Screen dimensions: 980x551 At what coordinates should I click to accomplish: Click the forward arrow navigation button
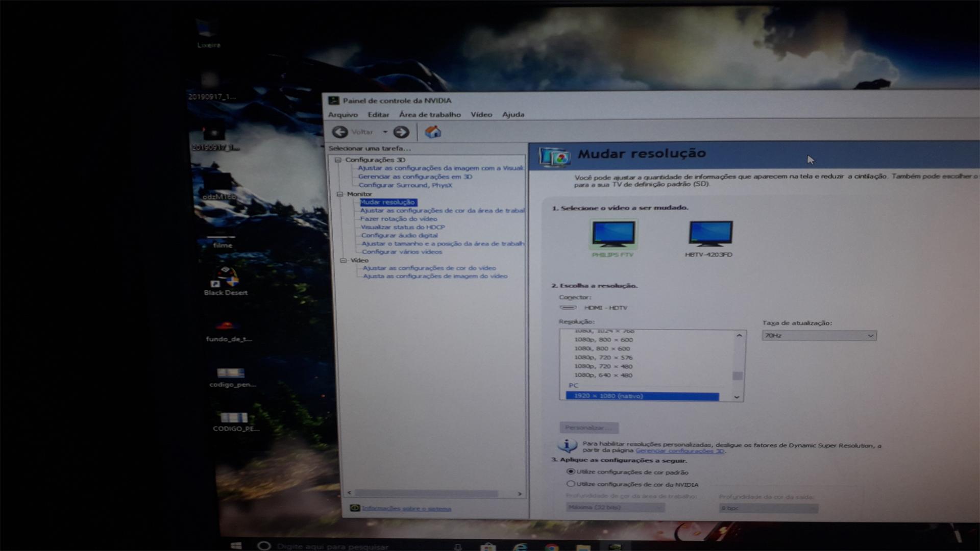click(401, 132)
